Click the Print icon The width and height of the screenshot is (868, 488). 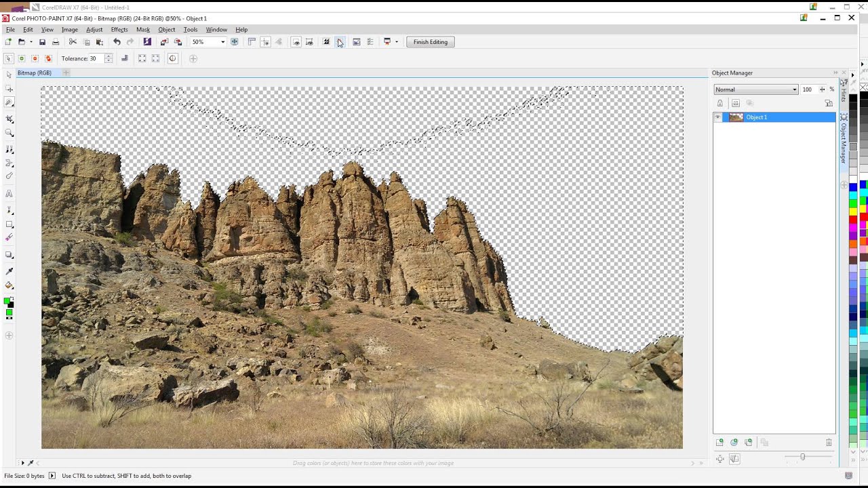pyautogui.click(x=56, y=42)
